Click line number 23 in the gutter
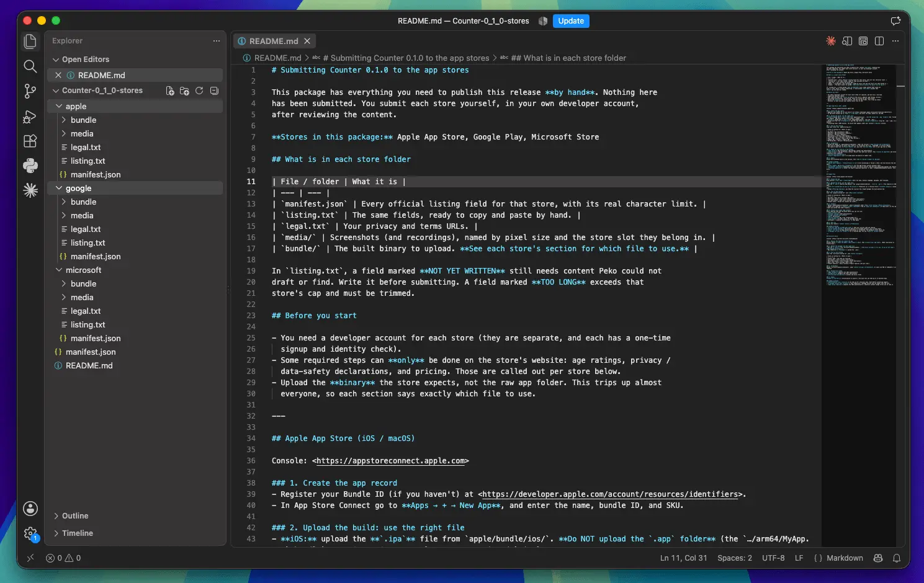 tap(251, 316)
